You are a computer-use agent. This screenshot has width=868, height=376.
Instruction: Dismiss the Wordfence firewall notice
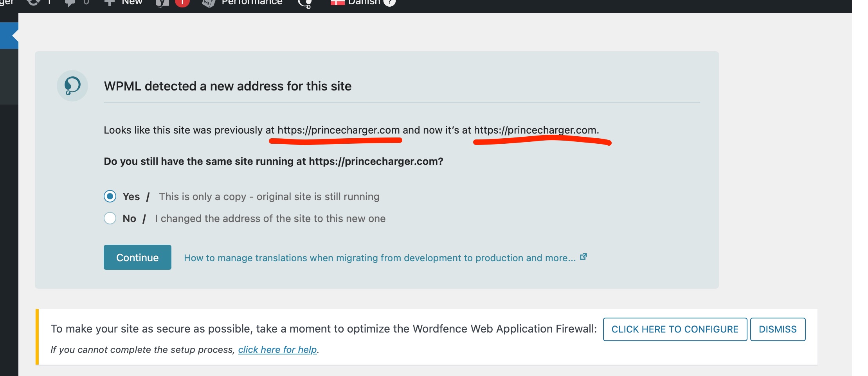778,329
